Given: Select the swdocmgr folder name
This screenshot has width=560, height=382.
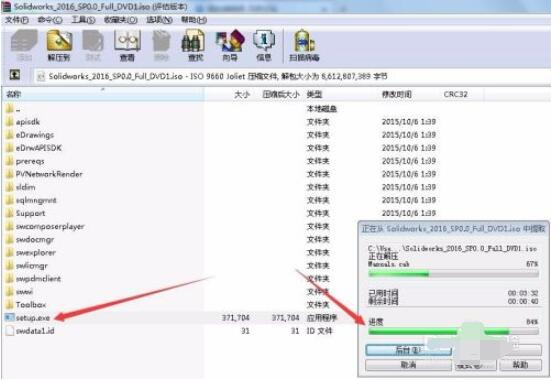Looking at the screenshot, I should [x=35, y=239].
